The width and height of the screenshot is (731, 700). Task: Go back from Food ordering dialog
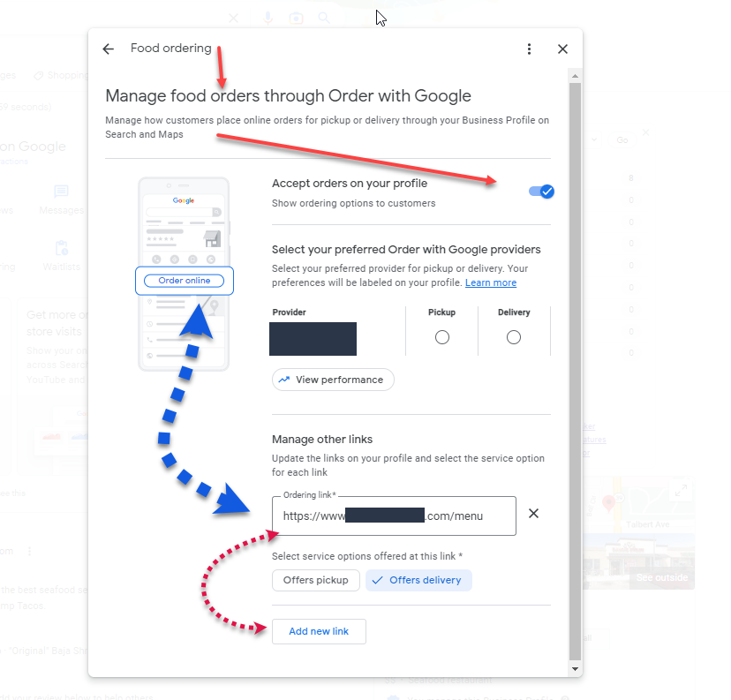click(109, 49)
